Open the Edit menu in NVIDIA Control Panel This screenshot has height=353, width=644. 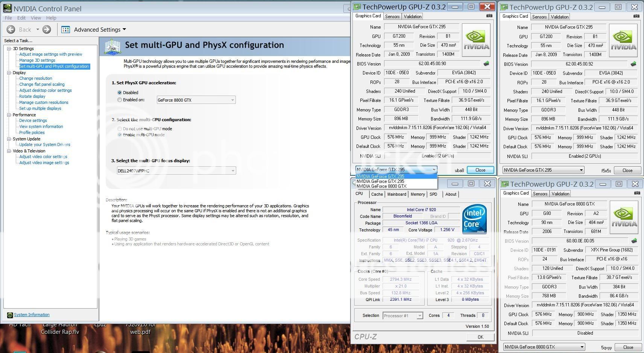tap(21, 18)
